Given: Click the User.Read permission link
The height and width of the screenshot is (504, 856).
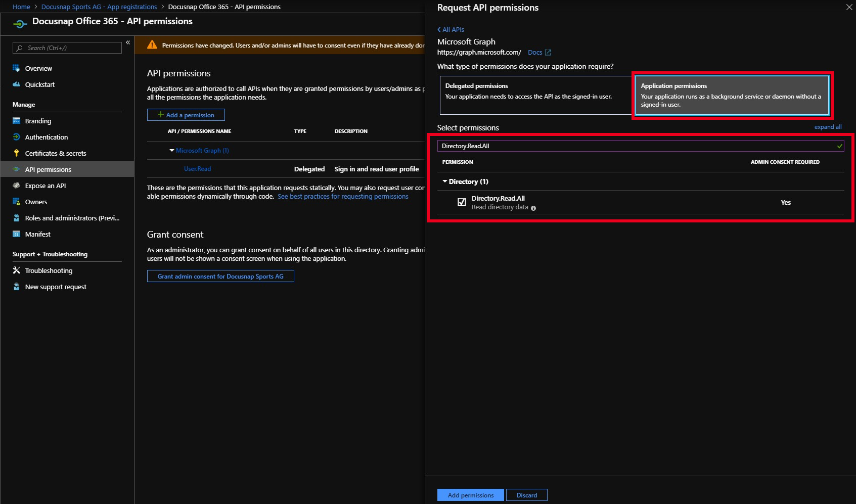Looking at the screenshot, I should 197,169.
